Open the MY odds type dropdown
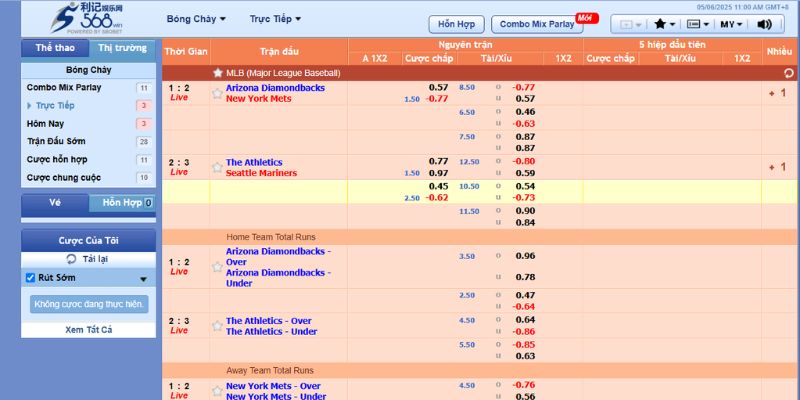The height and width of the screenshot is (400, 800). [732, 24]
